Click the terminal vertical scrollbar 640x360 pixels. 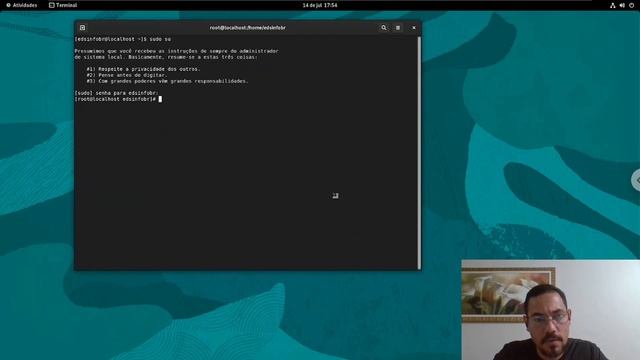coord(419,153)
